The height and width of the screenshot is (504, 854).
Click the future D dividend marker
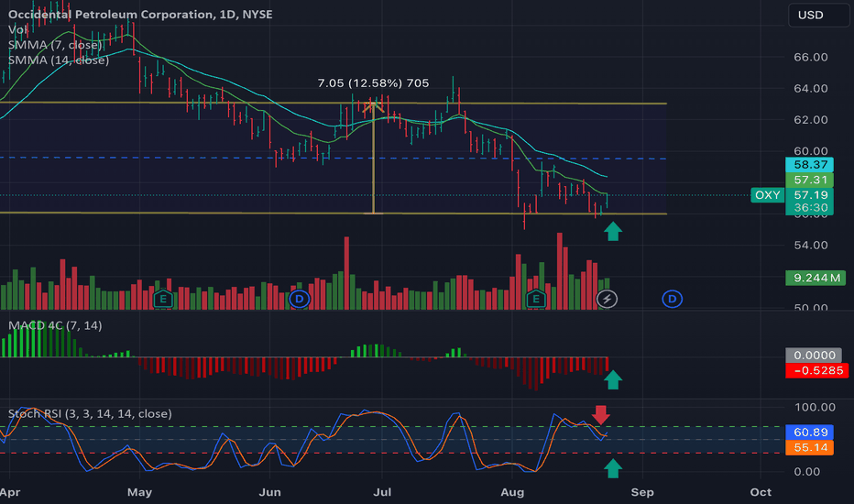[x=672, y=299]
